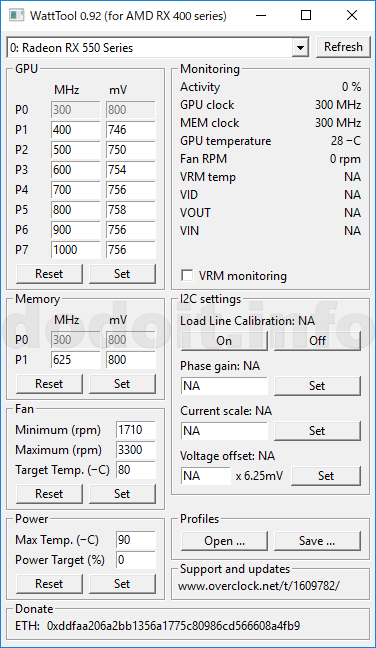Turn Load Line Calibration On
Viewport: 376px width, 648px height.
tap(224, 341)
